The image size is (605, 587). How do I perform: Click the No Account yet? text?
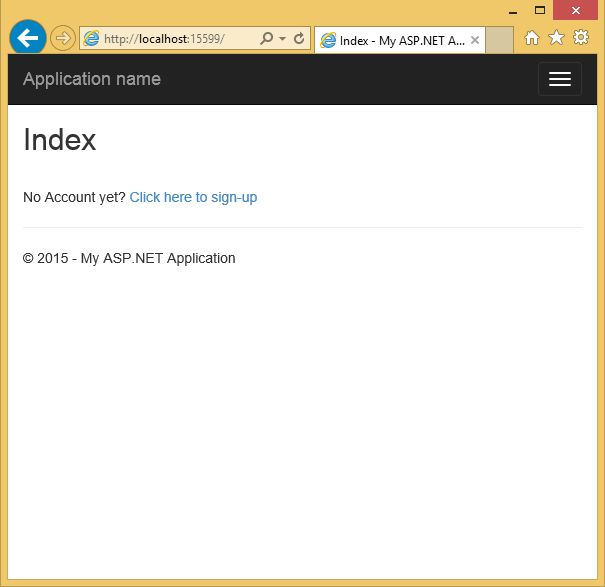pyautogui.click(x=74, y=197)
